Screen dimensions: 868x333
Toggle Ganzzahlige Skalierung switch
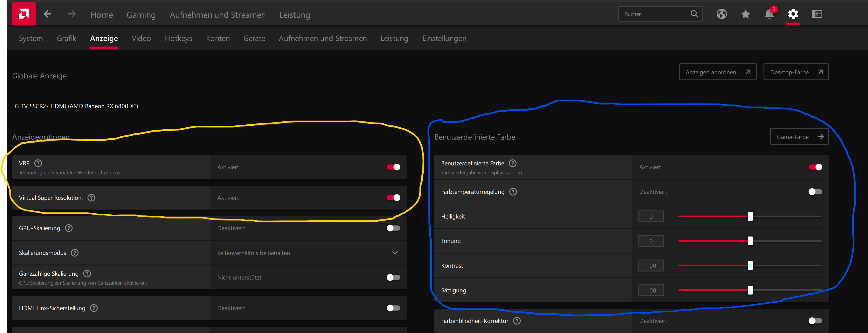coord(393,277)
